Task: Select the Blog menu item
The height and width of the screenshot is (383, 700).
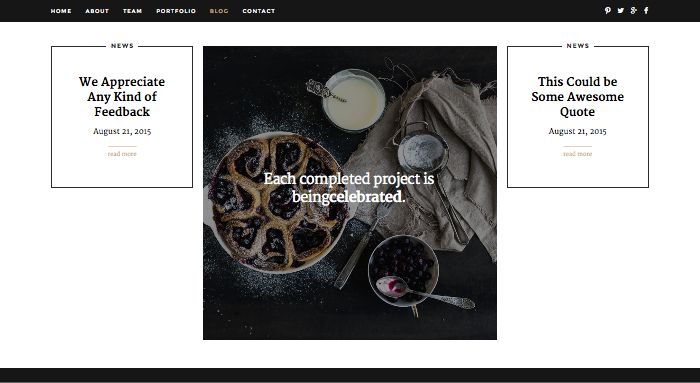Action: tap(219, 11)
